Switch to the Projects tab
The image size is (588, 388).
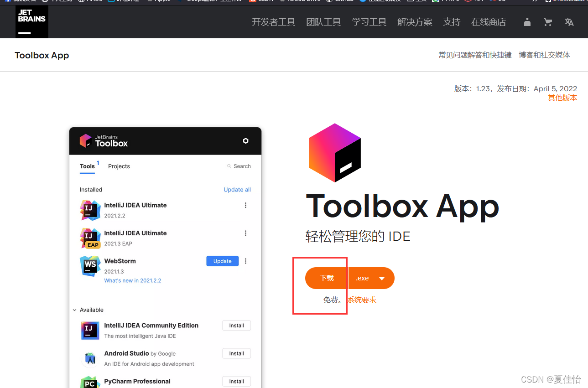coord(119,166)
